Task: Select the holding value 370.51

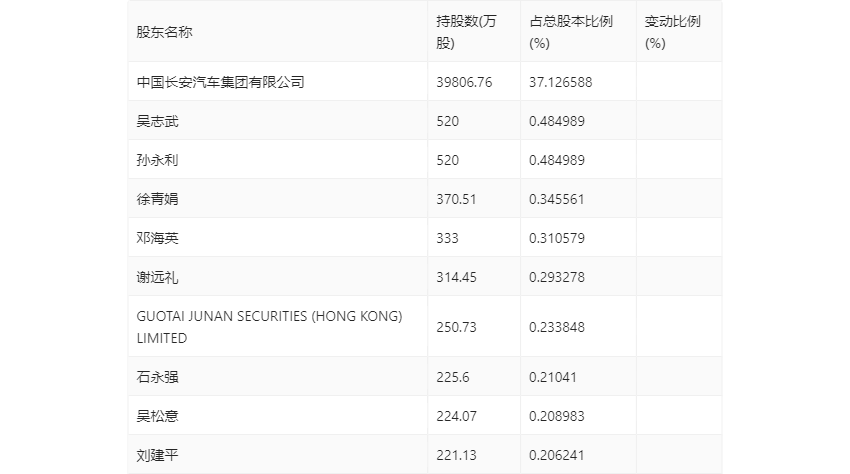Action: [456, 199]
